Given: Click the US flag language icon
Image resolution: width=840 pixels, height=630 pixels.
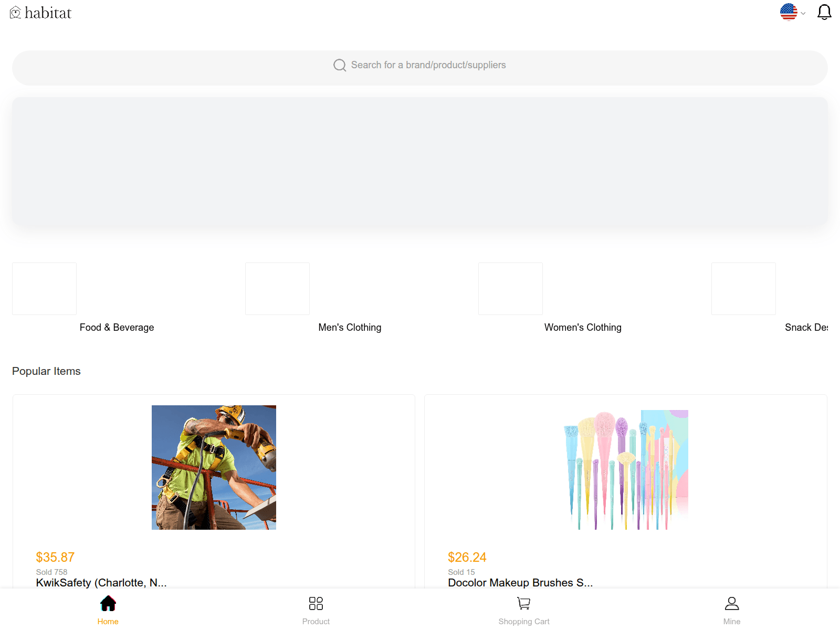Looking at the screenshot, I should 789,12.
